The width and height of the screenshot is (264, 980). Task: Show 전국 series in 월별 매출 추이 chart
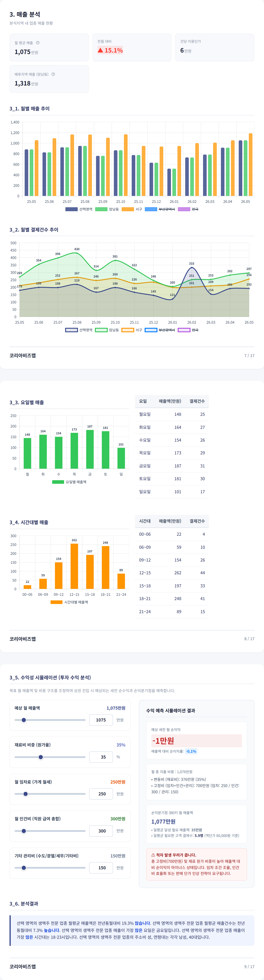188,209
